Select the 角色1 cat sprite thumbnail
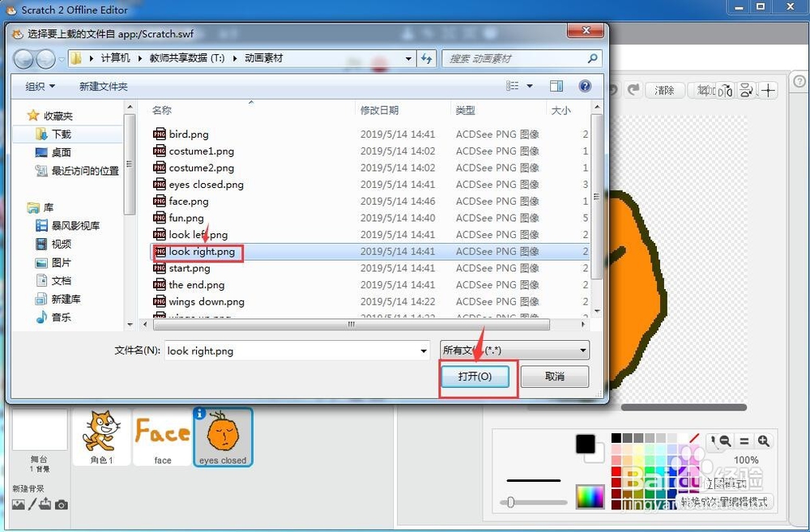 click(x=101, y=436)
